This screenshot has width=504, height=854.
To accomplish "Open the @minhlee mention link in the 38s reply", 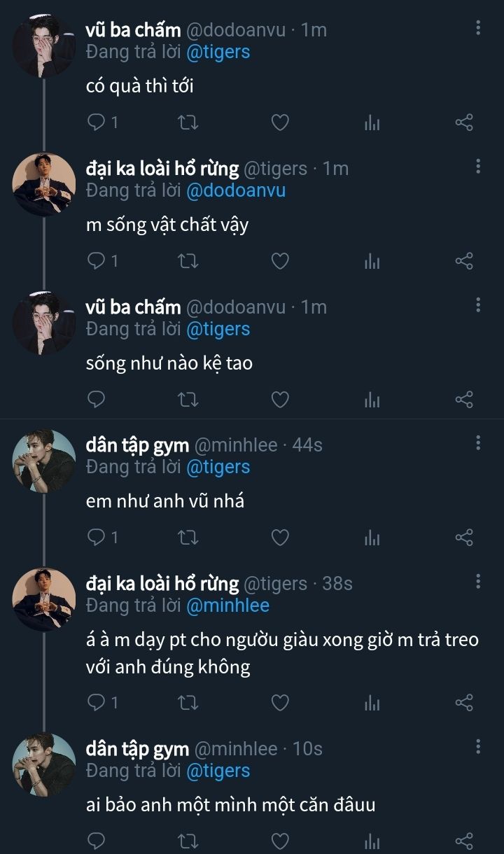I will pos(227,605).
